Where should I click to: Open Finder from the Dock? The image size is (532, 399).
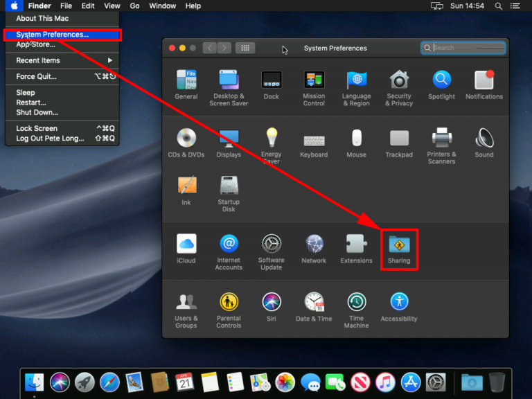(34, 382)
